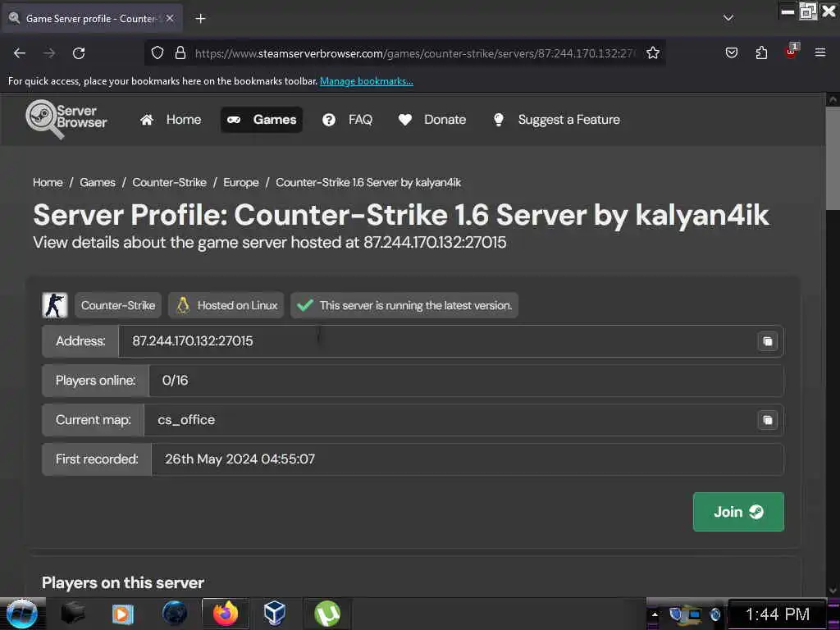This screenshot has width=840, height=630.
Task: Select the Game Server profile tab
Action: [x=92, y=18]
